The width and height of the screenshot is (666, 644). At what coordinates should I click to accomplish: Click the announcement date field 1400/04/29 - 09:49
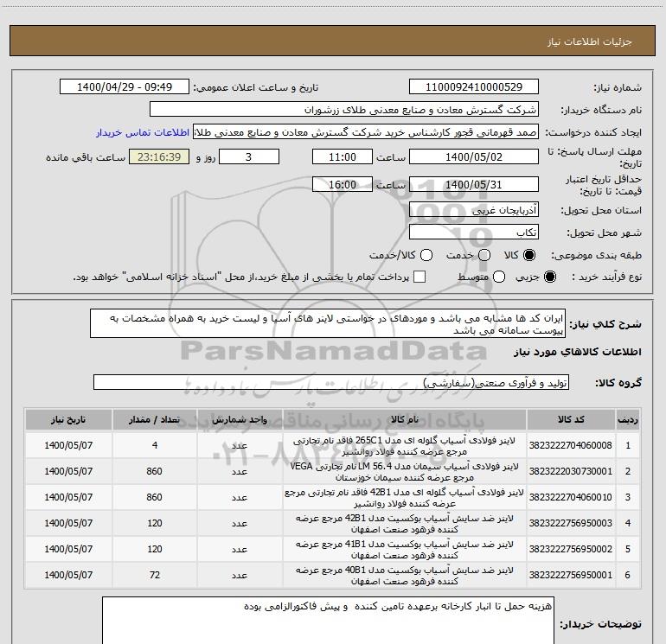click(x=125, y=87)
